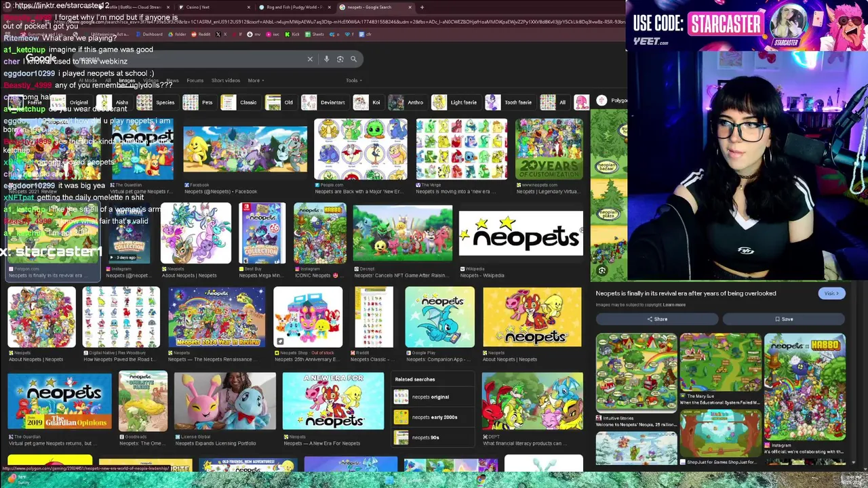Select the Images search tab
Screen dimensions: 868x488
[127, 81]
